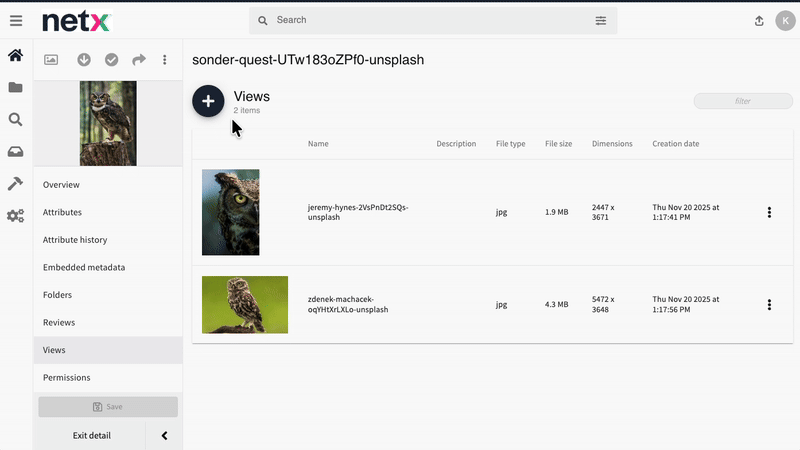Click the download asset arrow icon

[x=84, y=60]
